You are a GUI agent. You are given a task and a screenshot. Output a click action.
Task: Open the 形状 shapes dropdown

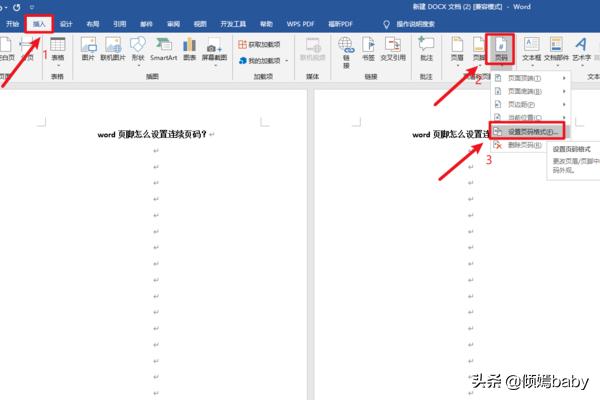pos(137,51)
